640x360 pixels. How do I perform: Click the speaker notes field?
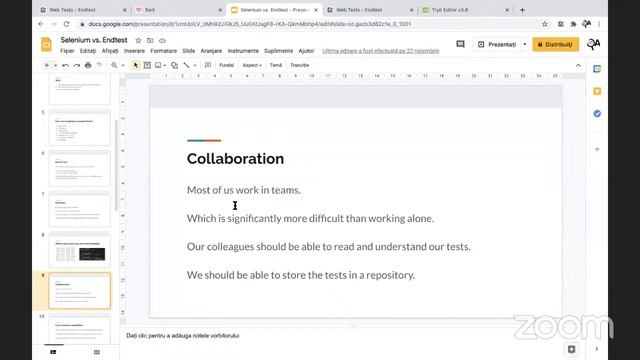point(353,336)
